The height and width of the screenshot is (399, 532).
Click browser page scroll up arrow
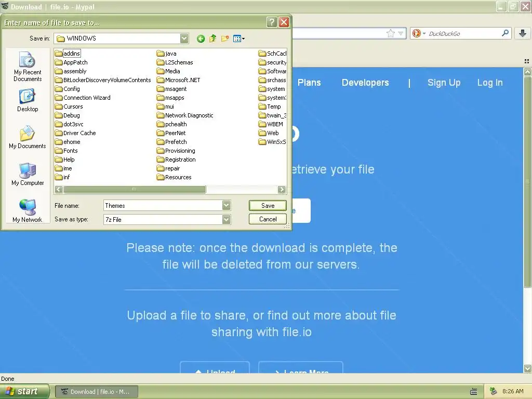click(x=527, y=72)
